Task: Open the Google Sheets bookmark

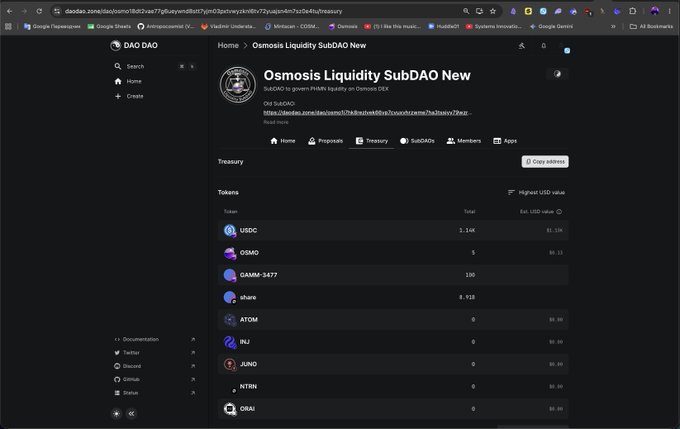Action: point(109,26)
